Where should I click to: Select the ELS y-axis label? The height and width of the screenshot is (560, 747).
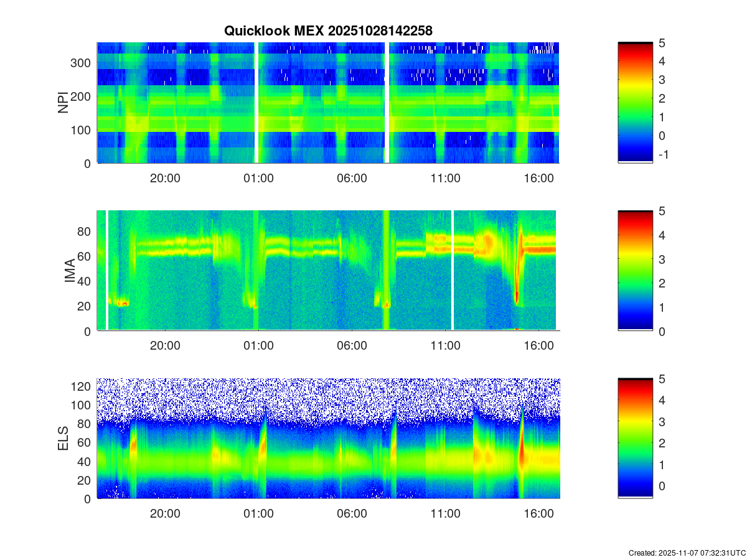(x=63, y=439)
